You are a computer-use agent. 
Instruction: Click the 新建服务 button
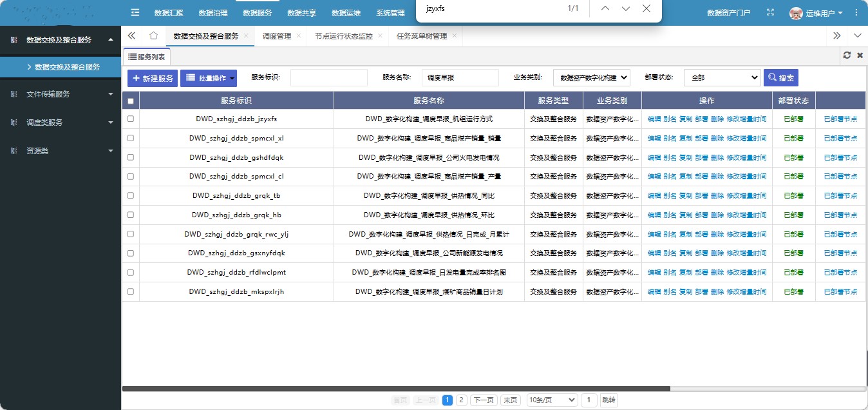tap(153, 78)
